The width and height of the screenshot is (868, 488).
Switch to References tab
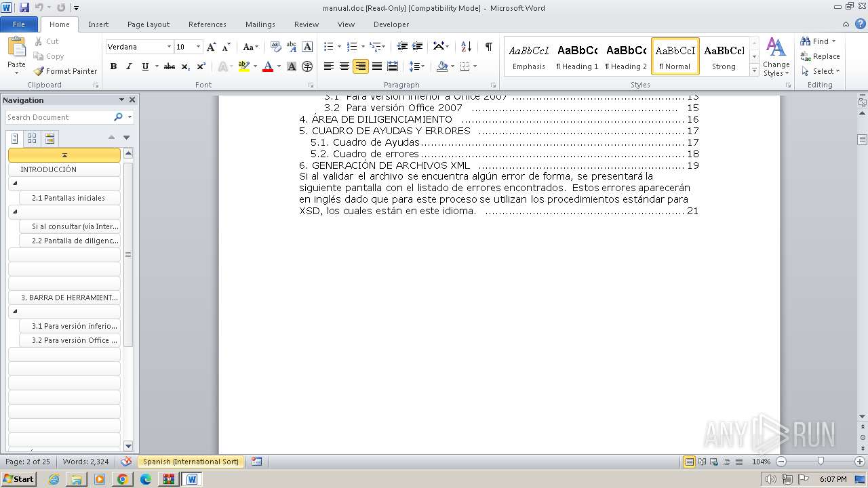[208, 24]
